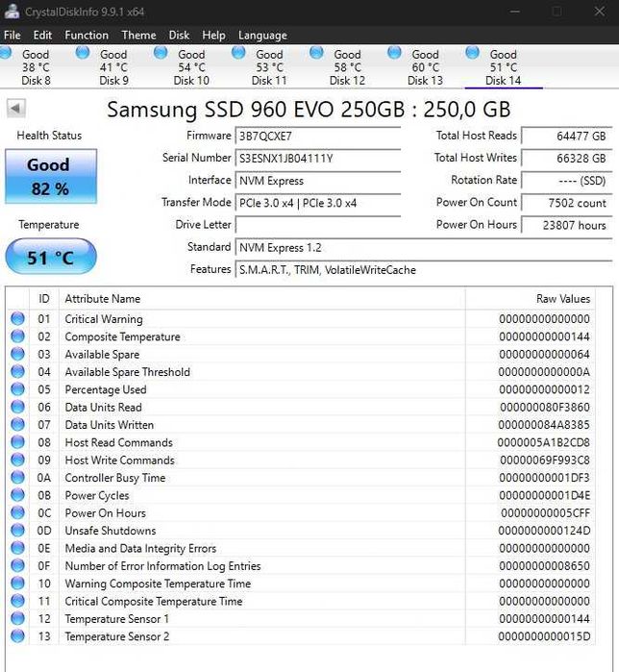619x672 pixels.
Task: Click the Power On Count value 7502 count
Action: pyautogui.click(x=567, y=203)
